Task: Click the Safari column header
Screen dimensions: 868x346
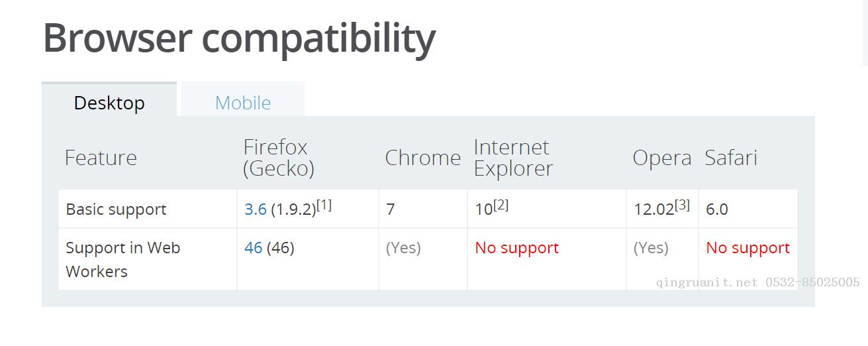Action: (x=730, y=158)
